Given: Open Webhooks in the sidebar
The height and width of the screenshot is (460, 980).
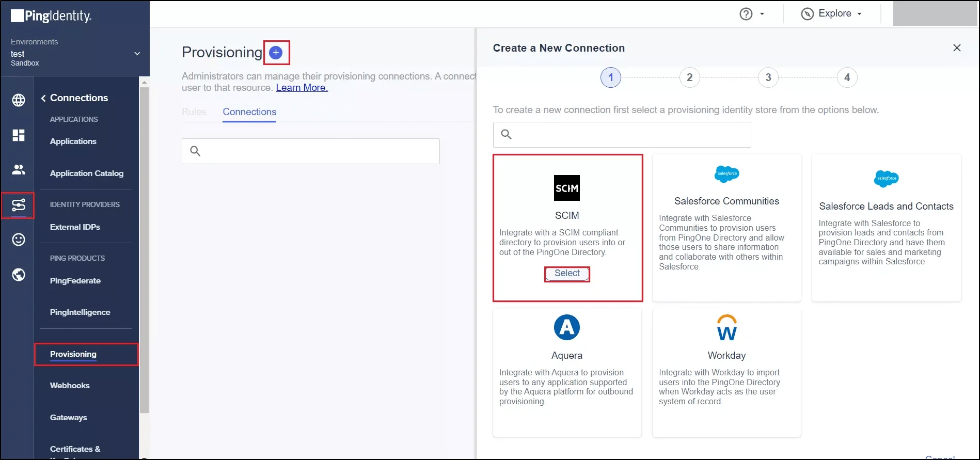Looking at the screenshot, I should tap(70, 386).
